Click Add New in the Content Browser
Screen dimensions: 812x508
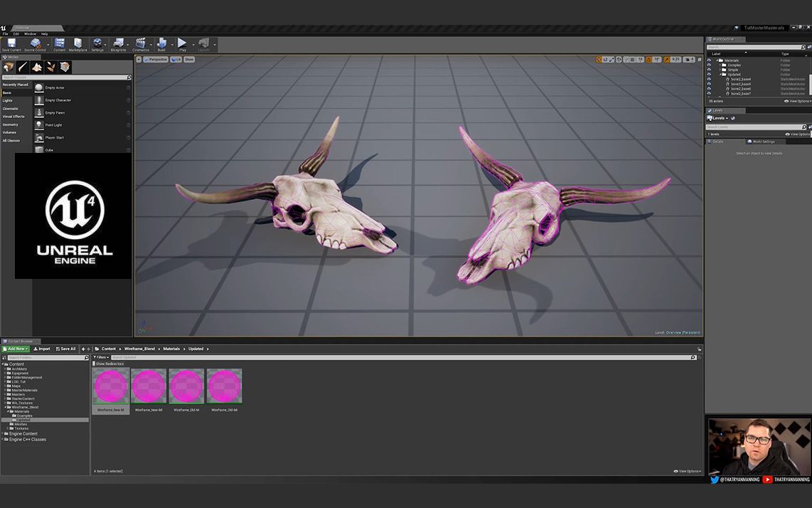pos(14,349)
